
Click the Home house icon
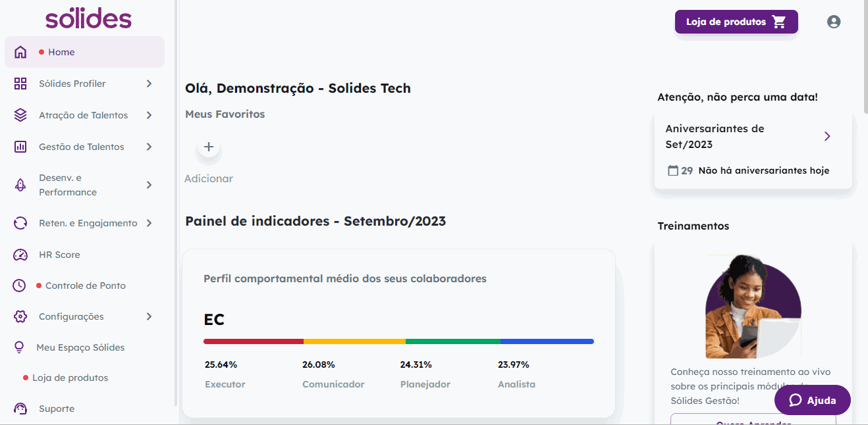(x=20, y=52)
